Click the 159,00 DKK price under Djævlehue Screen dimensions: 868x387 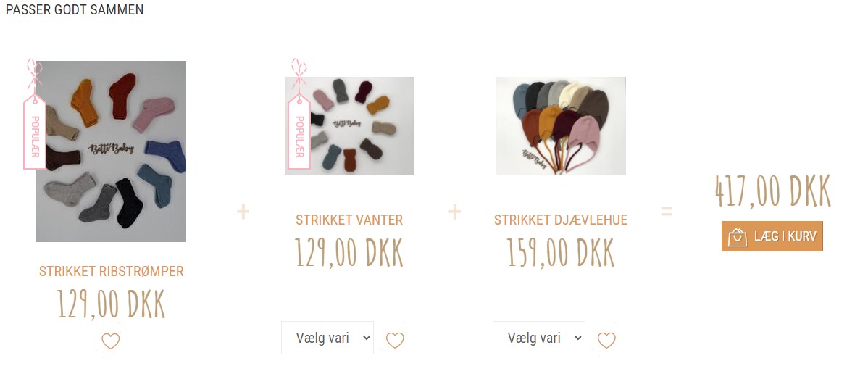coord(561,252)
